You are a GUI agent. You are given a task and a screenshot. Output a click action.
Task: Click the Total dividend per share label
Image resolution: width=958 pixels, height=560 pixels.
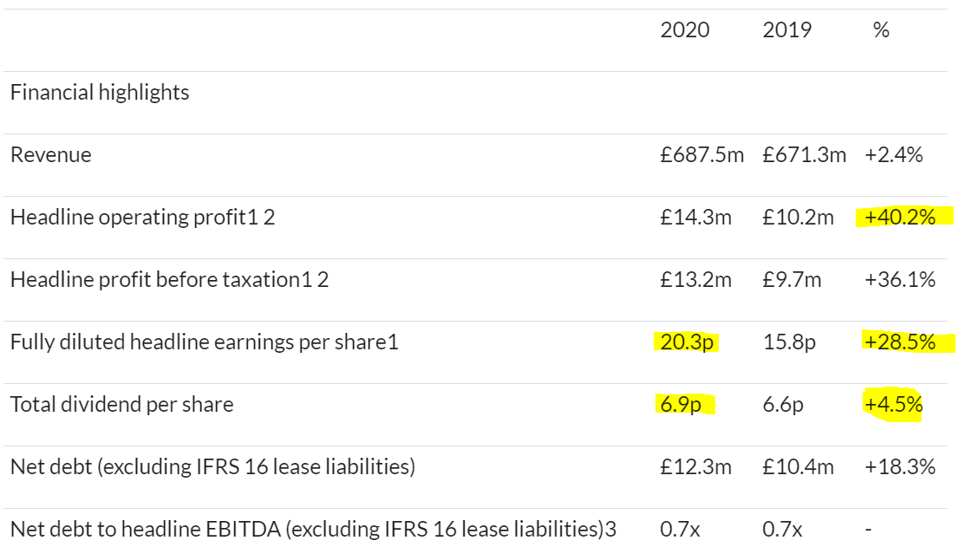[x=121, y=404]
